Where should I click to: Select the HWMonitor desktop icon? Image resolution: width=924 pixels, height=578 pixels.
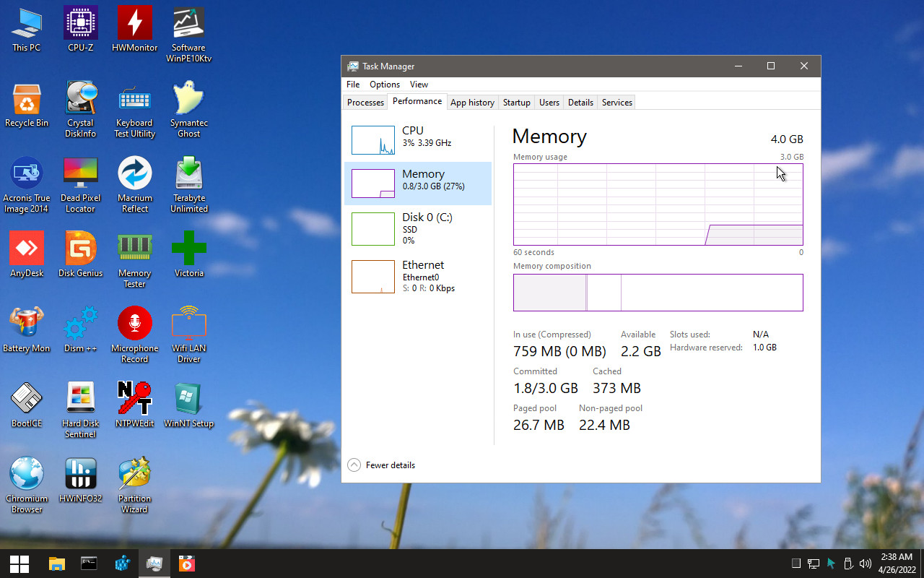point(135,25)
